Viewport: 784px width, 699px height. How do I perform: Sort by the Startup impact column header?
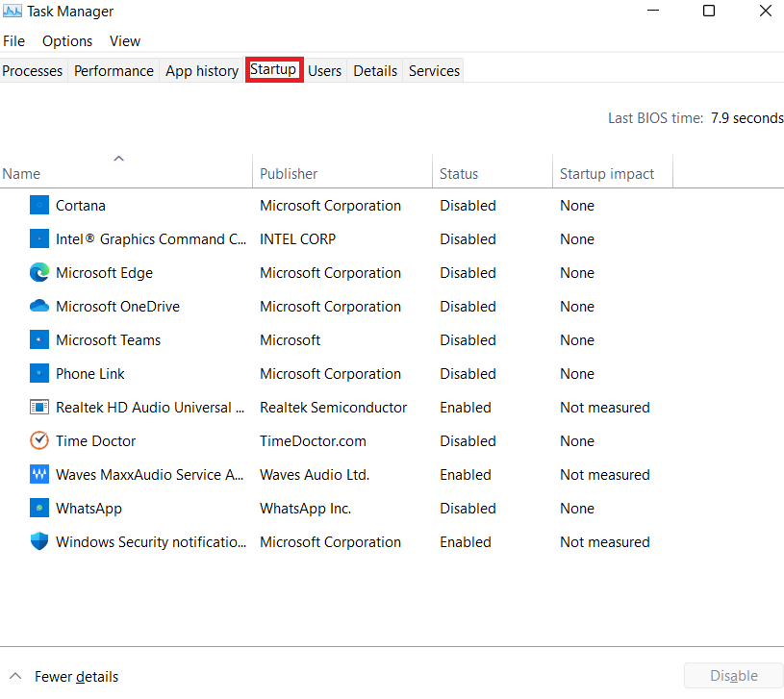click(x=613, y=171)
